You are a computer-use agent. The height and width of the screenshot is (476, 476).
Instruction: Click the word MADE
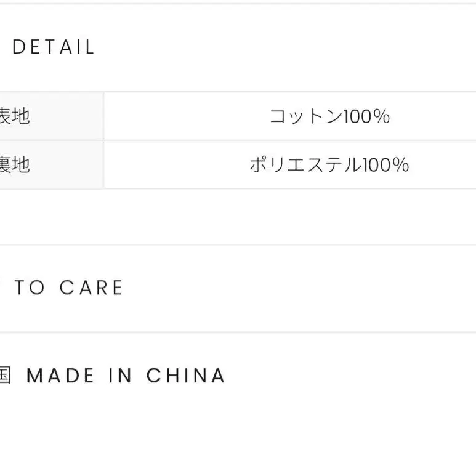coord(60,376)
